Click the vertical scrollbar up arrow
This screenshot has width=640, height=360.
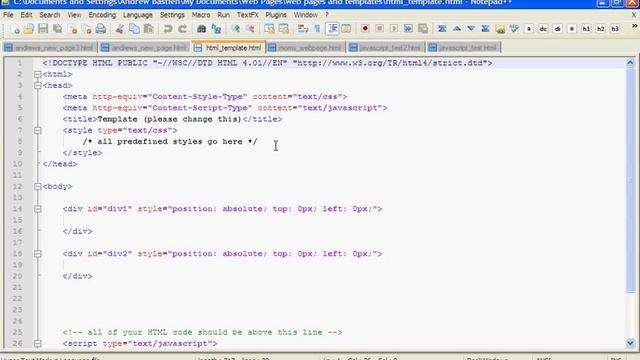click(x=630, y=63)
